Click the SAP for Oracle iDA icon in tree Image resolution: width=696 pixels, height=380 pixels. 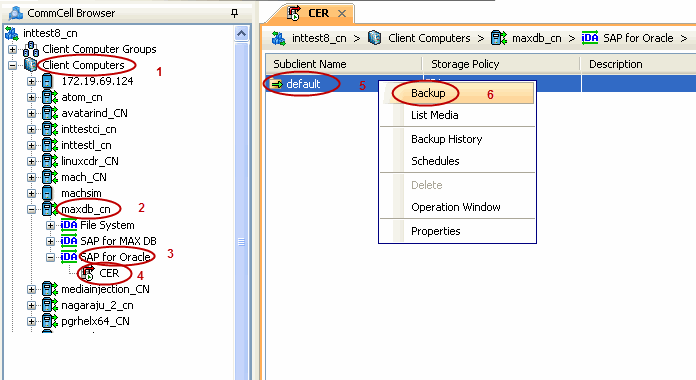pos(69,257)
